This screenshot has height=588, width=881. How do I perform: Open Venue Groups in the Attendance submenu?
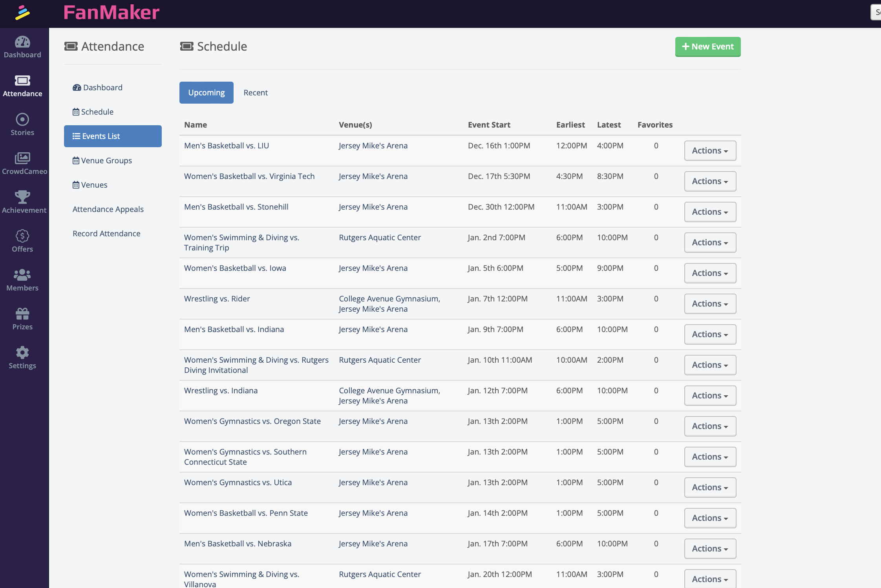pos(106,161)
